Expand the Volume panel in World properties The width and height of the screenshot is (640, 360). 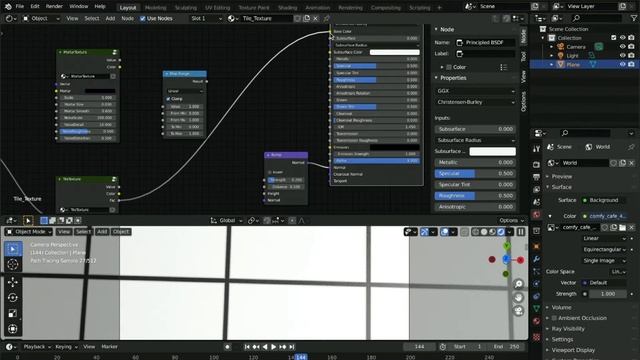click(x=561, y=307)
